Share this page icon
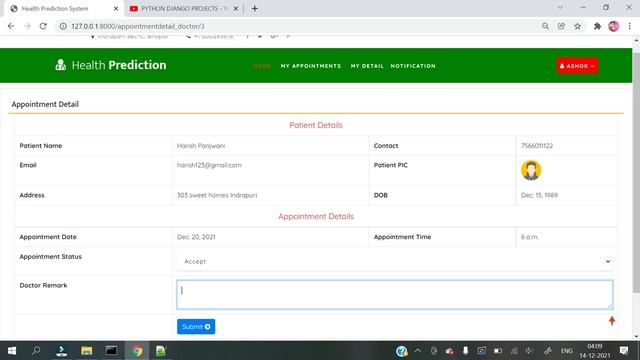The width and height of the screenshot is (640, 360). [561, 26]
